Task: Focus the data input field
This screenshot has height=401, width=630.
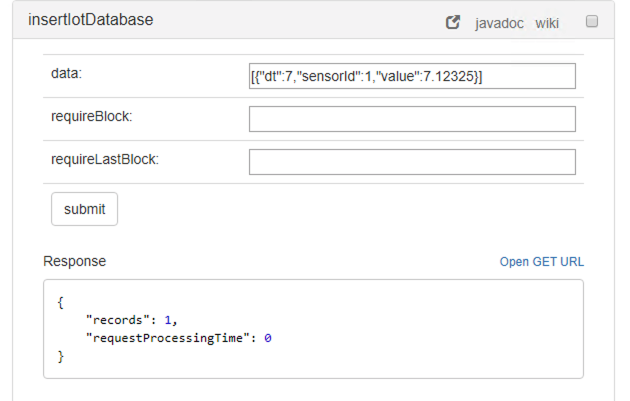Action: pyautogui.click(x=412, y=77)
